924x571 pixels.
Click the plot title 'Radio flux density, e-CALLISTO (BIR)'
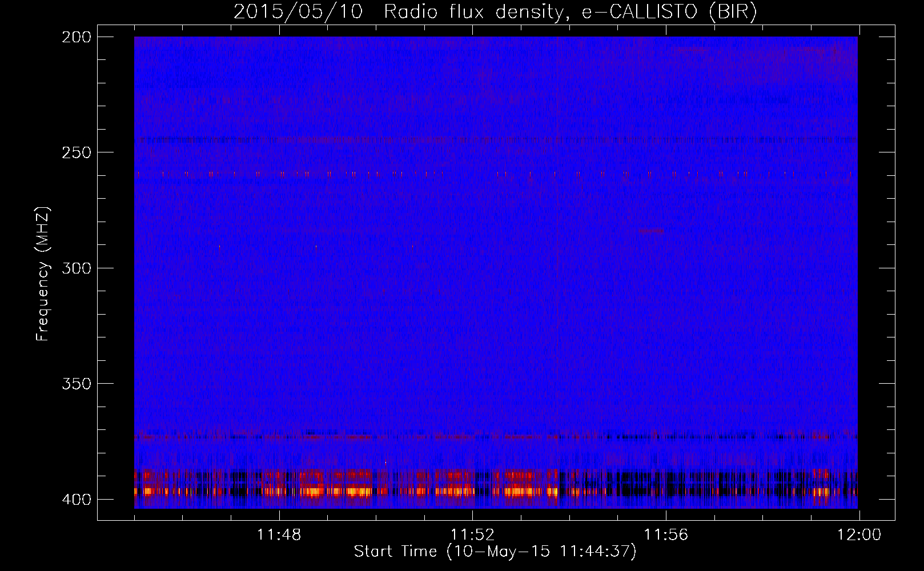click(570, 12)
